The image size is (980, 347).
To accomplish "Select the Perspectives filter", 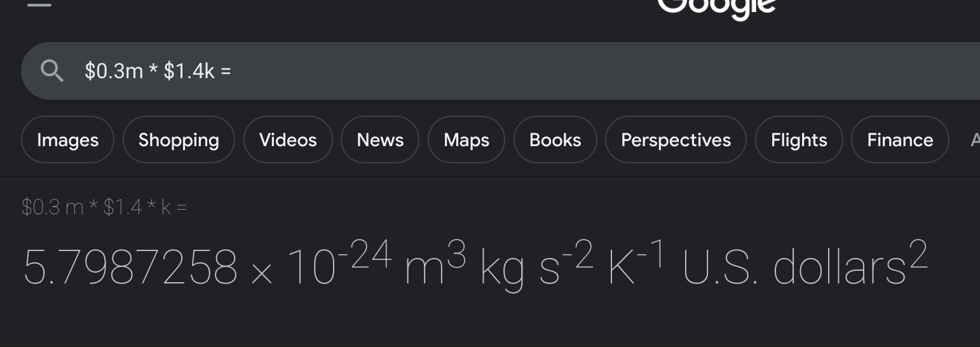I will 676,140.
